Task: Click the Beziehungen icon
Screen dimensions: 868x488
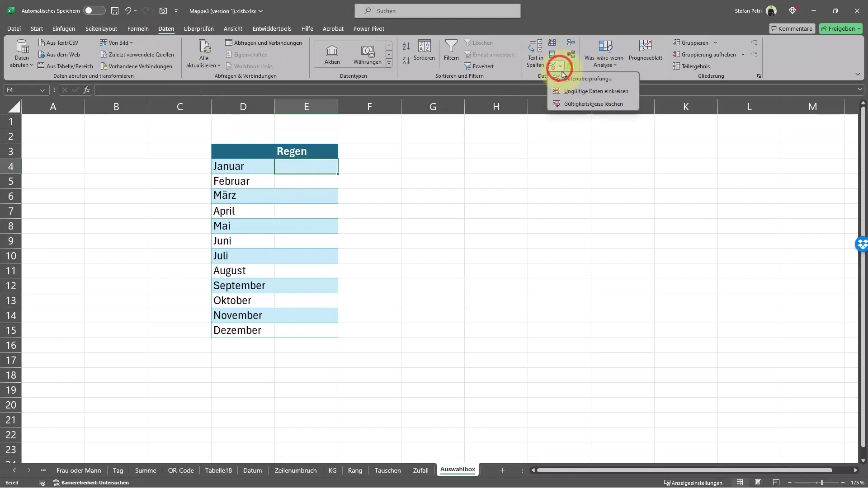Action: (x=571, y=54)
